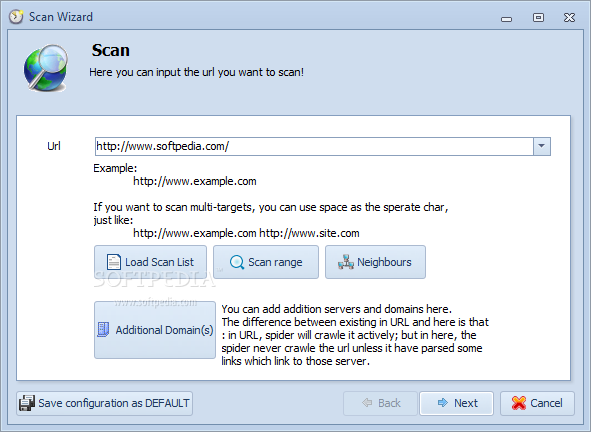Open the Url dropdown arrow
The height and width of the screenshot is (432, 591).
point(542,146)
